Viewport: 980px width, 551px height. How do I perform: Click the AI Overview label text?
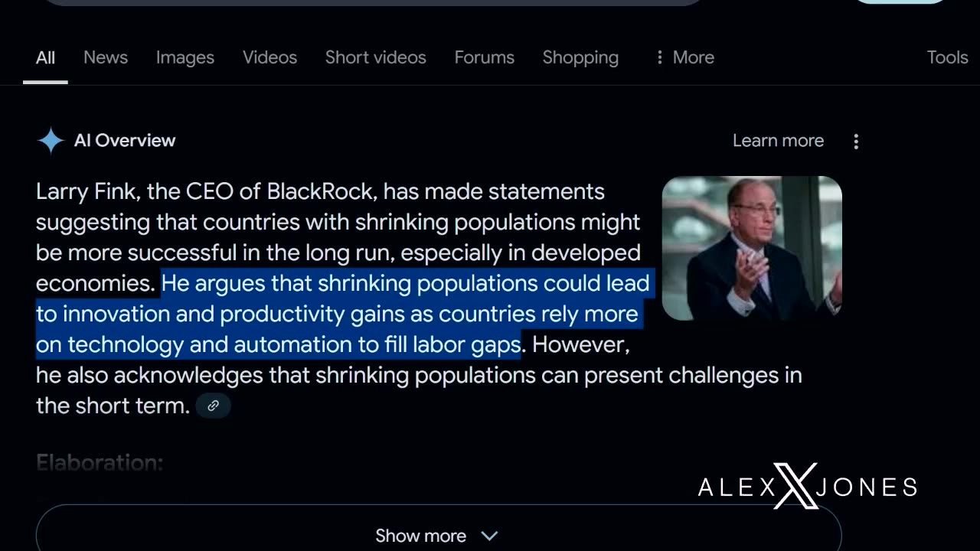pyautogui.click(x=125, y=141)
